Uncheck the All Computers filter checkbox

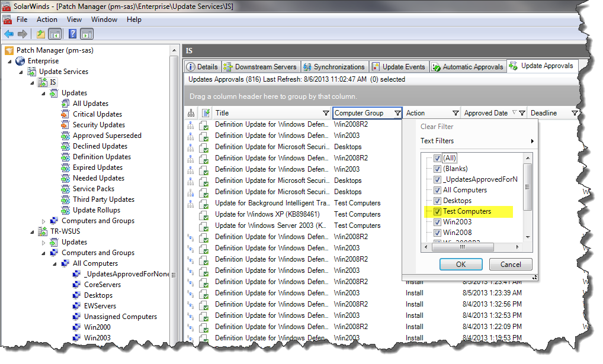tap(437, 190)
